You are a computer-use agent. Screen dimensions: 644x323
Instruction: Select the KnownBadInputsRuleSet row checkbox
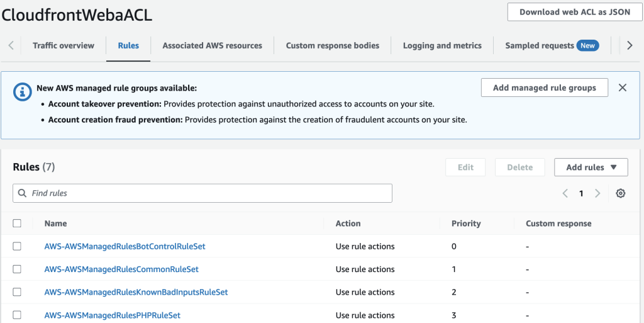[17, 292]
